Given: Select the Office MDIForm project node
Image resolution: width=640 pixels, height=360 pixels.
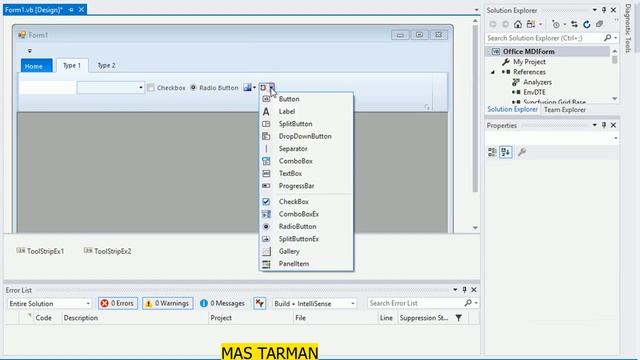Looking at the screenshot, I should [529, 51].
